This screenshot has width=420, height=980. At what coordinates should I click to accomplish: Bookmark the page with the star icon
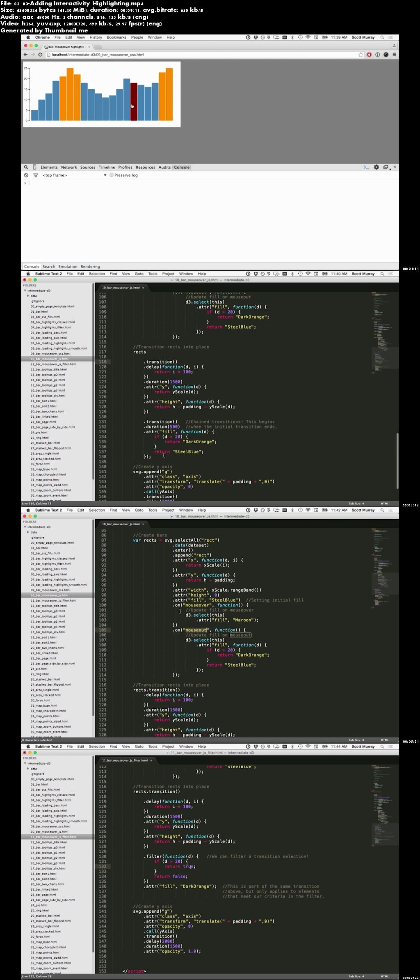(361, 55)
